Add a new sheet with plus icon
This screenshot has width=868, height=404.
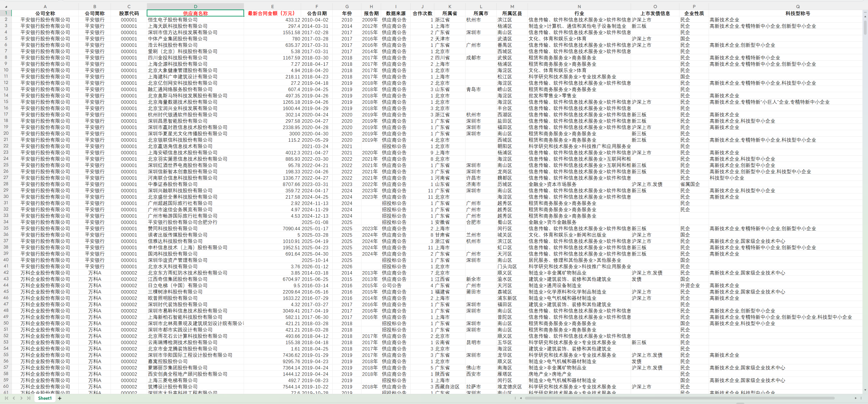[x=60, y=398]
